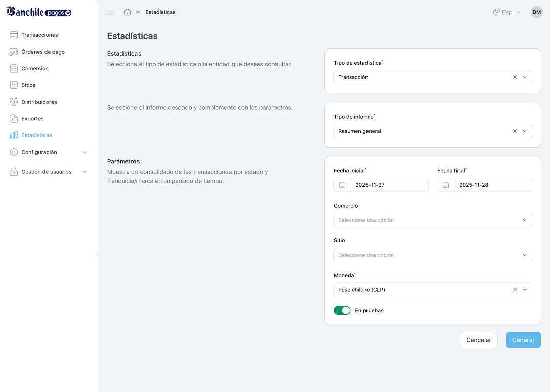Expand the Gestión de usuarios chevron
551x392 pixels.
[85, 172]
